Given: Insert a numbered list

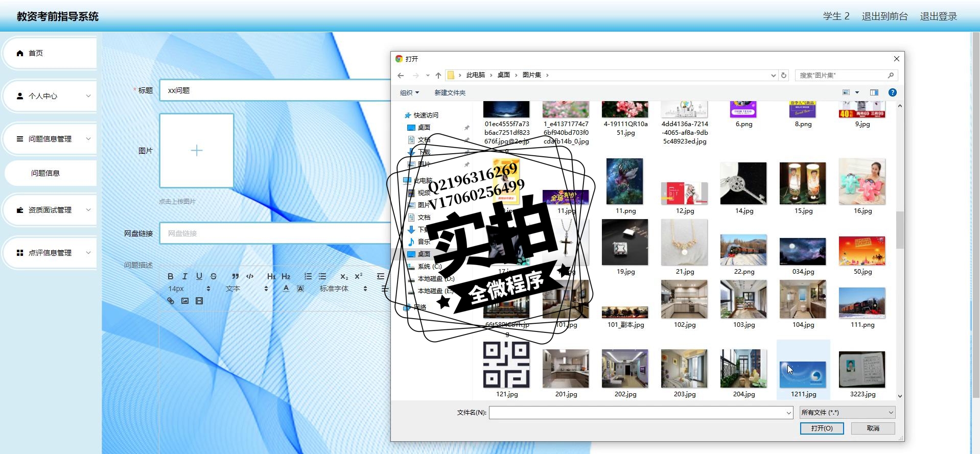Looking at the screenshot, I should [x=308, y=276].
